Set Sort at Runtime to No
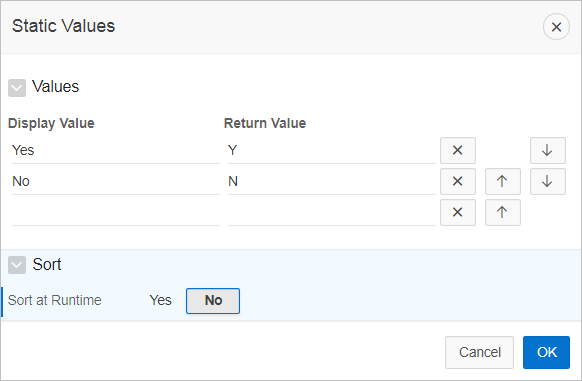The width and height of the screenshot is (582, 381). 213,301
